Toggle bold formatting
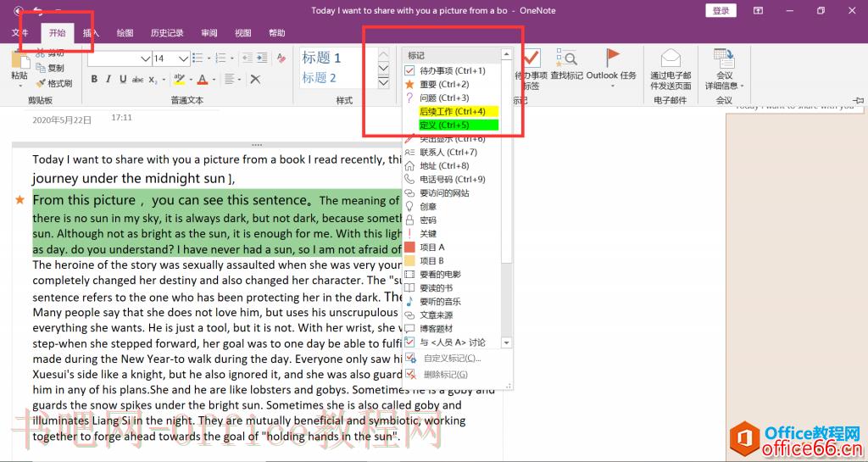868x462 pixels. coord(94,79)
